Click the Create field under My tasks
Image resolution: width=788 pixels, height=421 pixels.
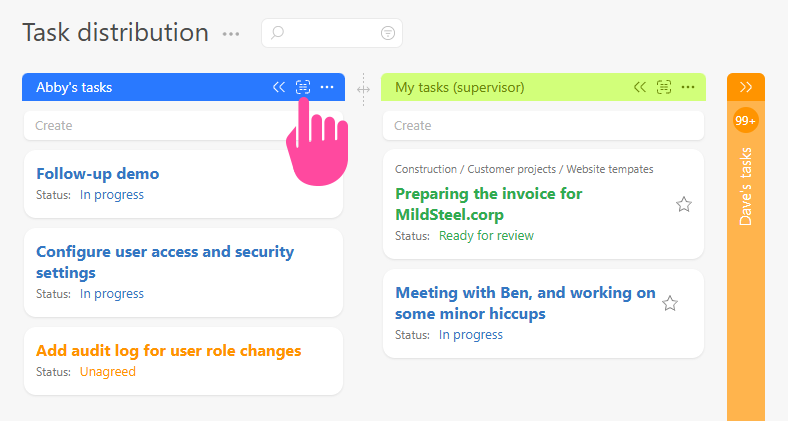[x=543, y=126]
